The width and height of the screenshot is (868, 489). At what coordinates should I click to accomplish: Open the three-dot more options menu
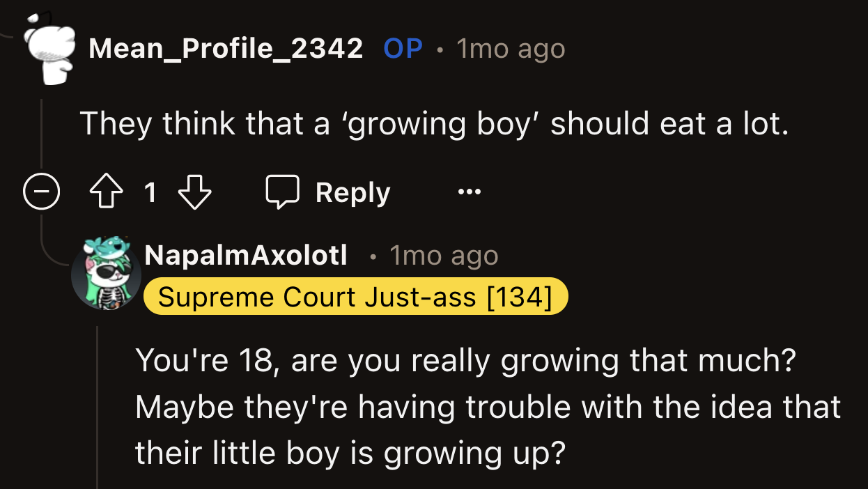click(x=469, y=192)
